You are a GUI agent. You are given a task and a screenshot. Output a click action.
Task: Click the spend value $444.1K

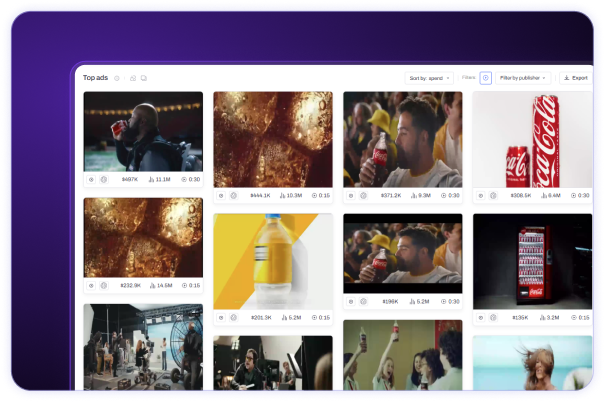[x=260, y=196]
